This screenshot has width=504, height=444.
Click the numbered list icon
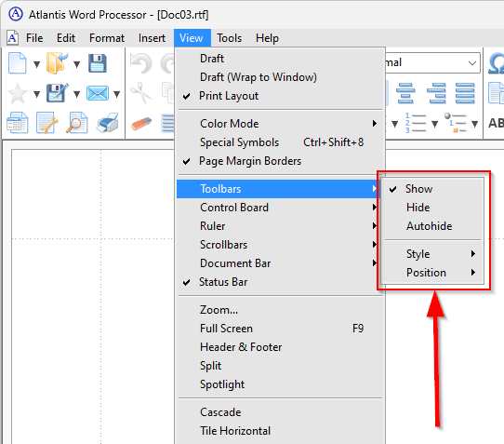point(416,123)
